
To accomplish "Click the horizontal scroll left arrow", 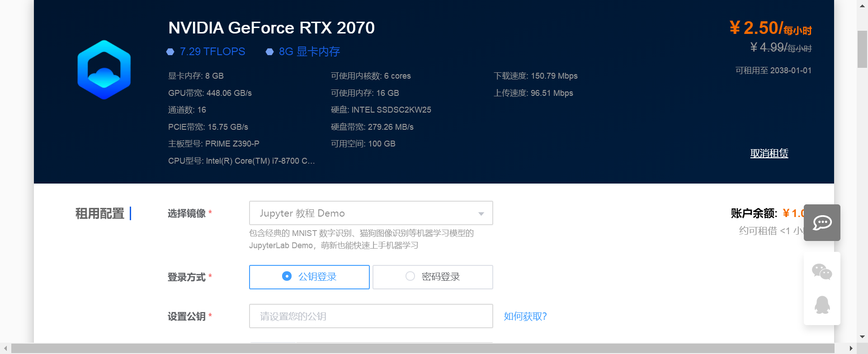I will [x=5, y=348].
